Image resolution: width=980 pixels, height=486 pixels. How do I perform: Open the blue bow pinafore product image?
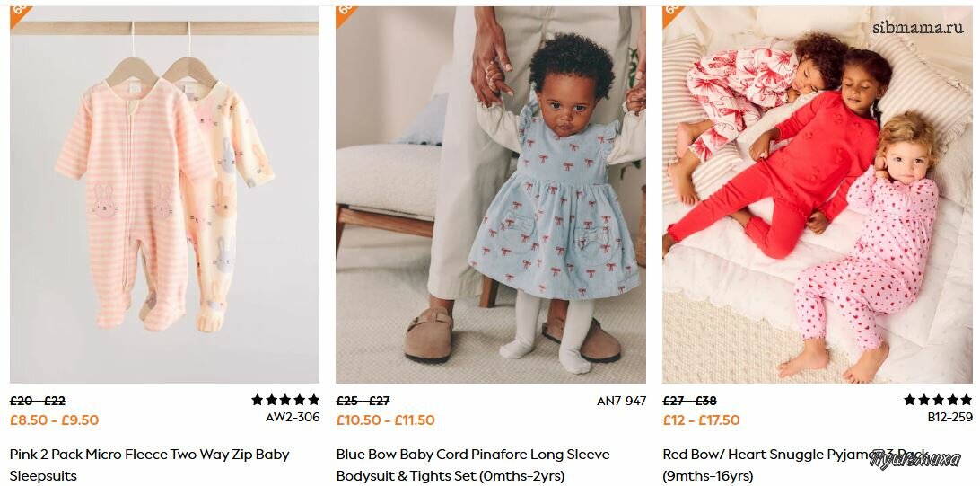tap(491, 195)
